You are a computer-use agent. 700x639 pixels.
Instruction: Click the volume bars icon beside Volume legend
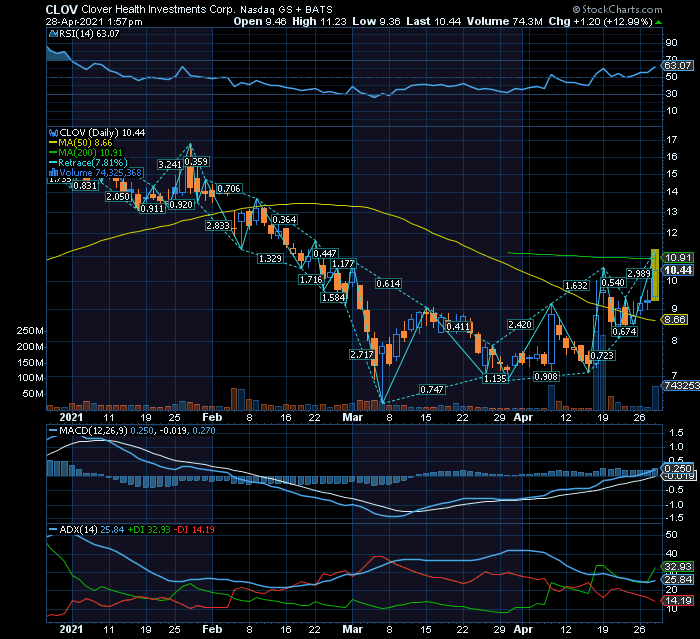[x=54, y=173]
